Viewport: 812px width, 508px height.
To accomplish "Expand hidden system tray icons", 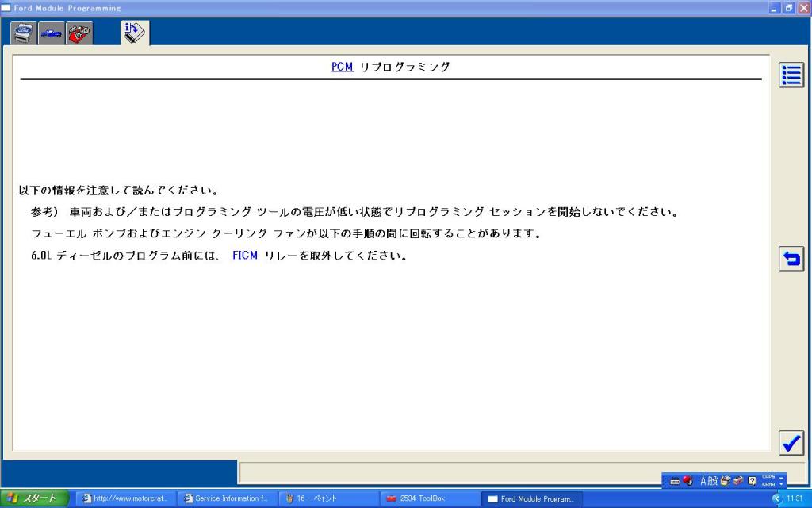I will [x=776, y=498].
